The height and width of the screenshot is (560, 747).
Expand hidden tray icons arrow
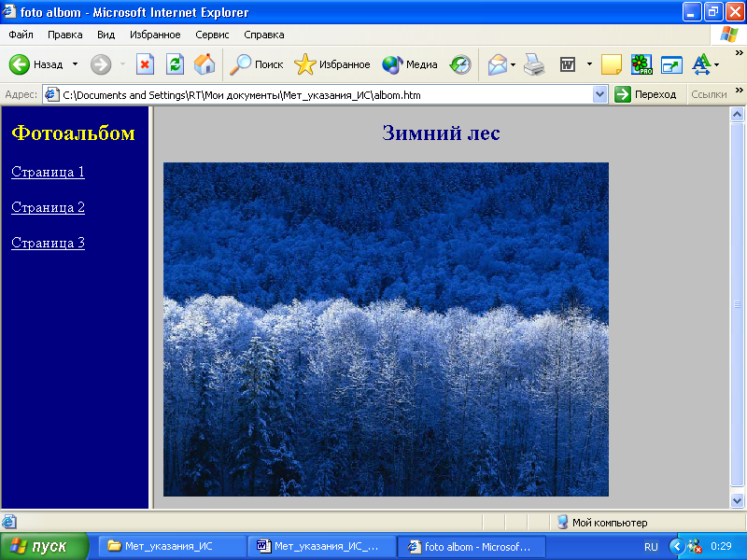(x=676, y=546)
